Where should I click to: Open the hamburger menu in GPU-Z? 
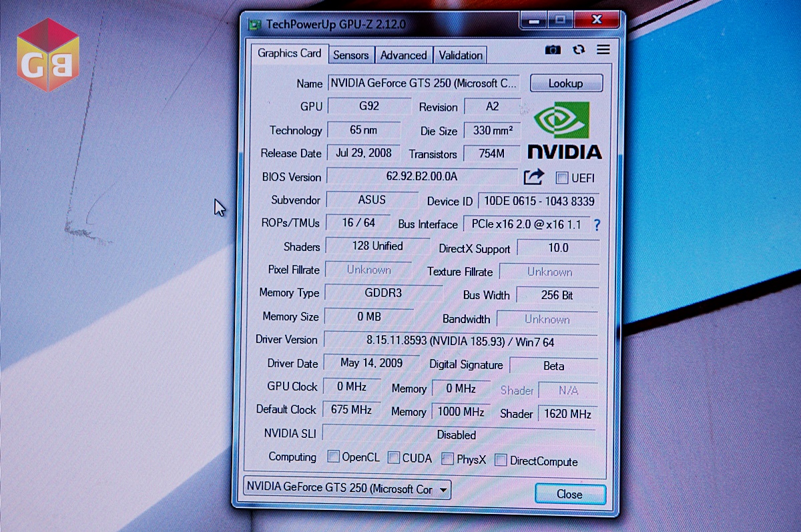coord(603,49)
